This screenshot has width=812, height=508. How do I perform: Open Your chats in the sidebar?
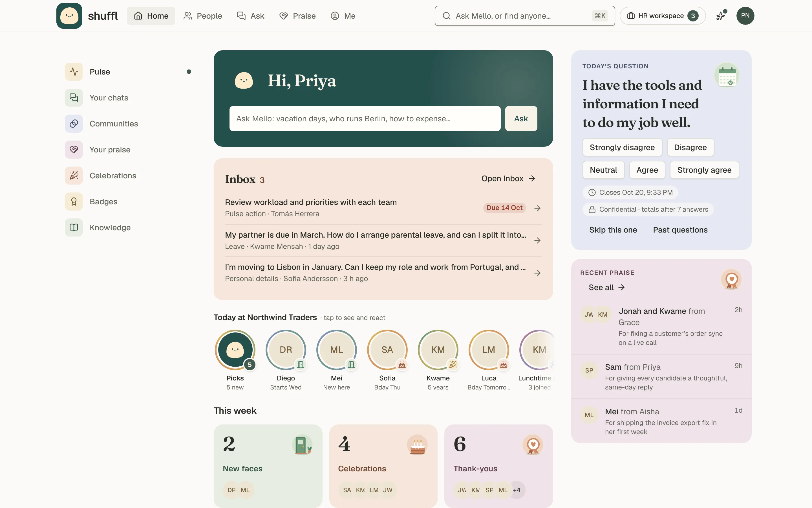pos(128,98)
